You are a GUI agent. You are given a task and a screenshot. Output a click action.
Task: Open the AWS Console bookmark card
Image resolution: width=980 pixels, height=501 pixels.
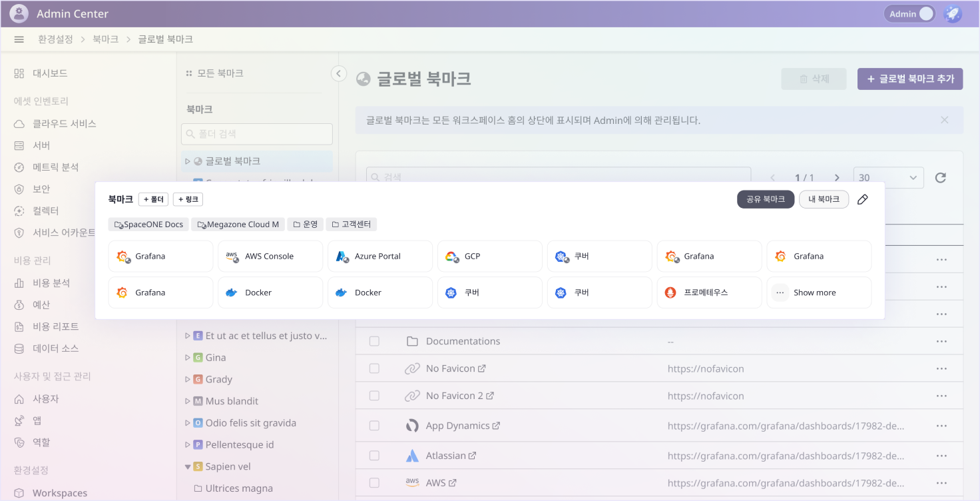pos(268,256)
